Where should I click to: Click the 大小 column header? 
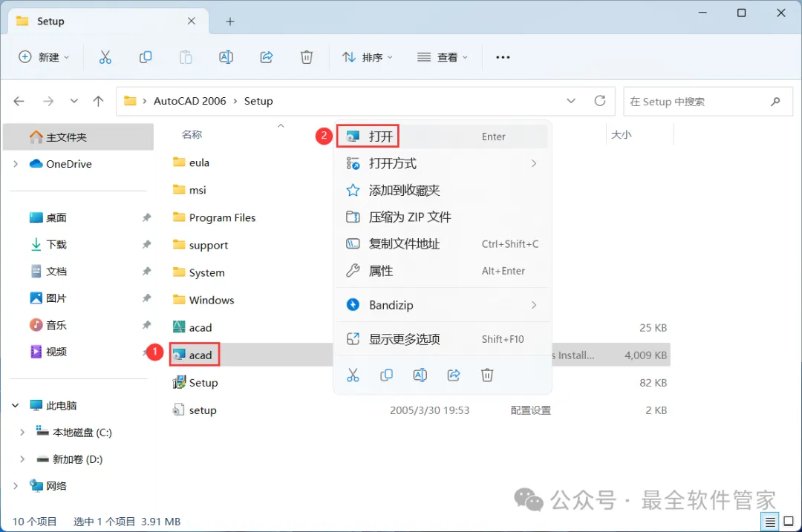[x=621, y=134]
